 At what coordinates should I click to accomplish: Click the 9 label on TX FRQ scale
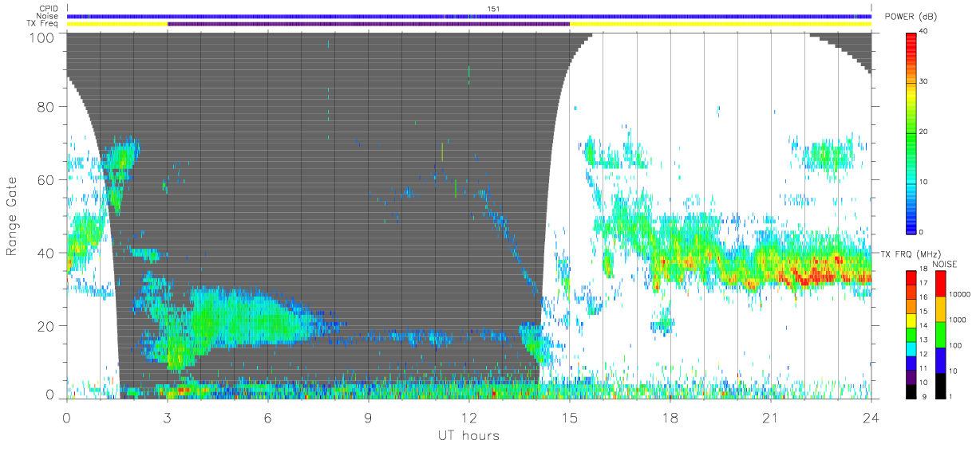pyautogui.click(x=926, y=396)
